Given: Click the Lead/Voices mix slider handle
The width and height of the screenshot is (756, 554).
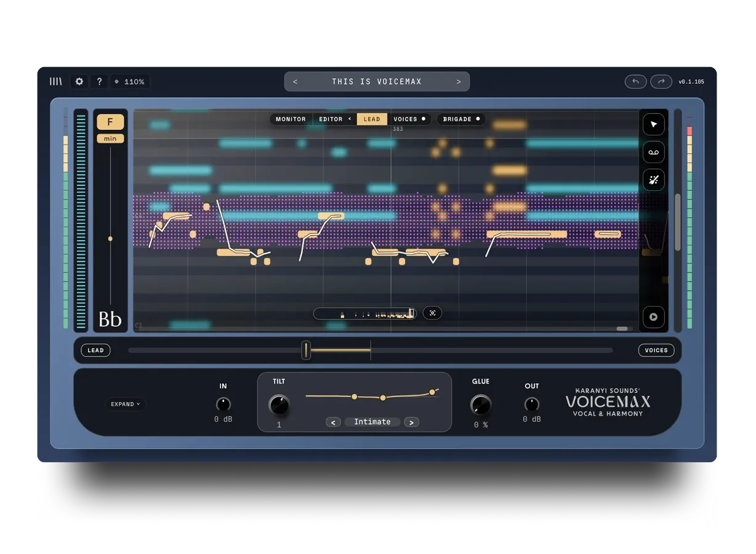Looking at the screenshot, I should pyautogui.click(x=306, y=350).
